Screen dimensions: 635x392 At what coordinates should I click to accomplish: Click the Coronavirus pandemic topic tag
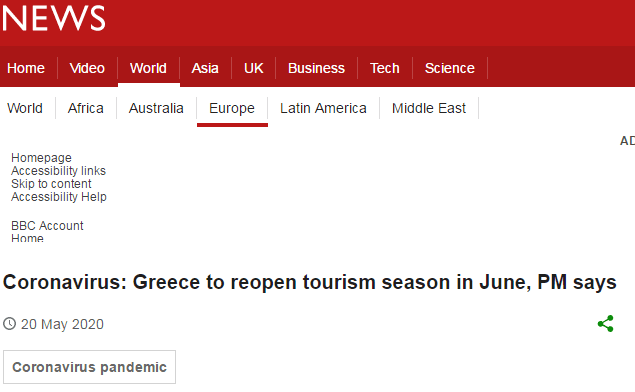coord(89,367)
